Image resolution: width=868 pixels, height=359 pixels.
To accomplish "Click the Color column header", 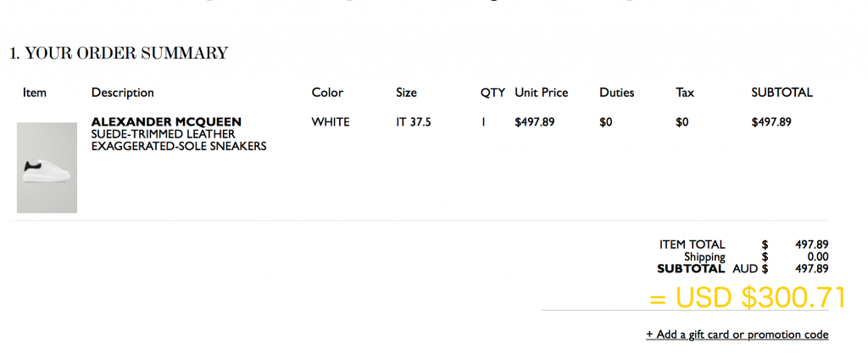I will tap(327, 93).
